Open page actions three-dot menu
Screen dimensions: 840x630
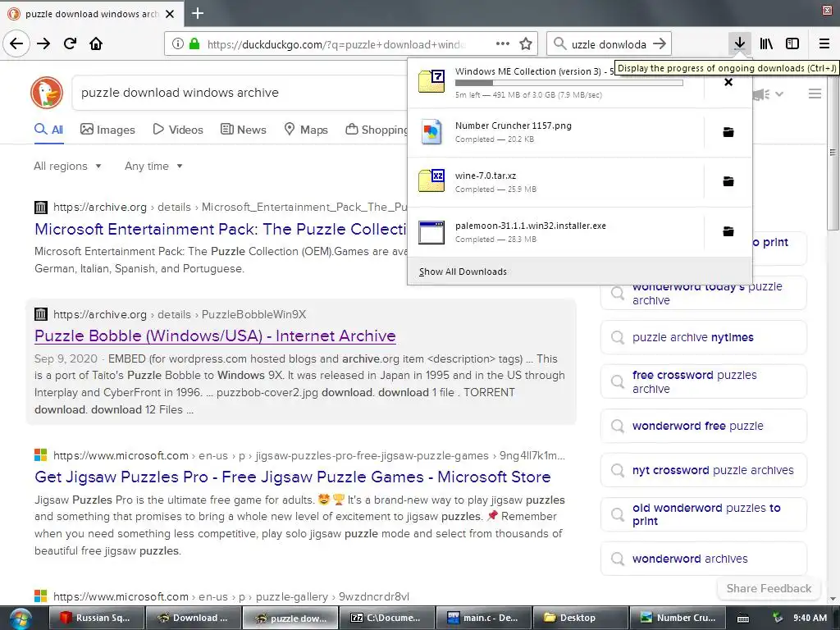click(x=503, y=44)
